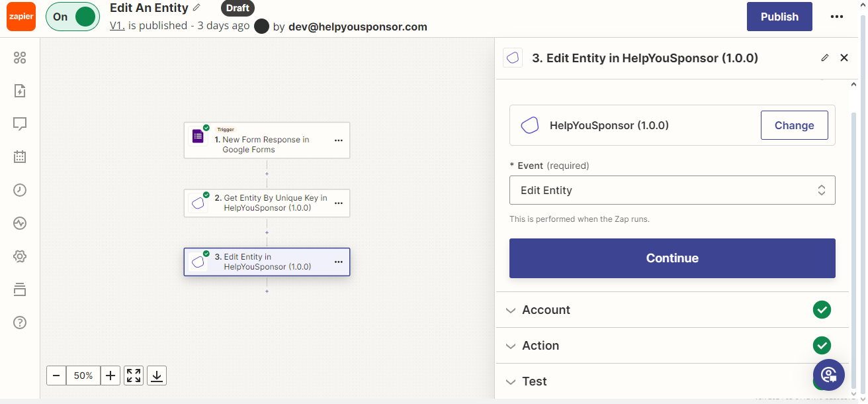Open three-dot menu on Edit Entity step
The width and height of the screenshot is (868, 404).
[339, 262]
